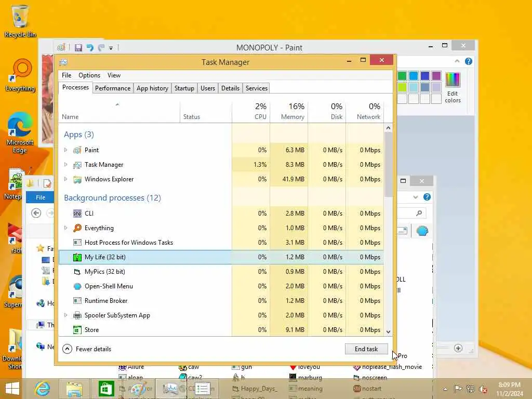Sort processes by the Network column
The height and width of the screenshot is (399, 532).
(365, 111)
